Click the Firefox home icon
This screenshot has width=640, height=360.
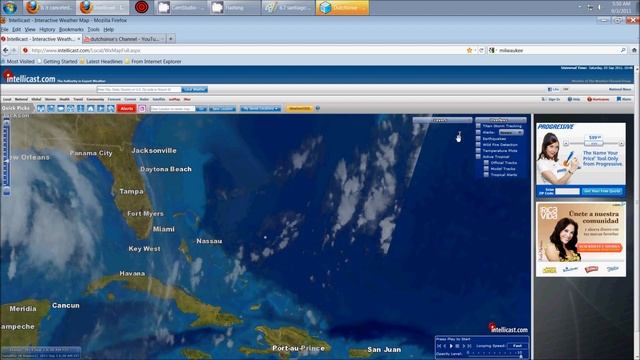634,50
